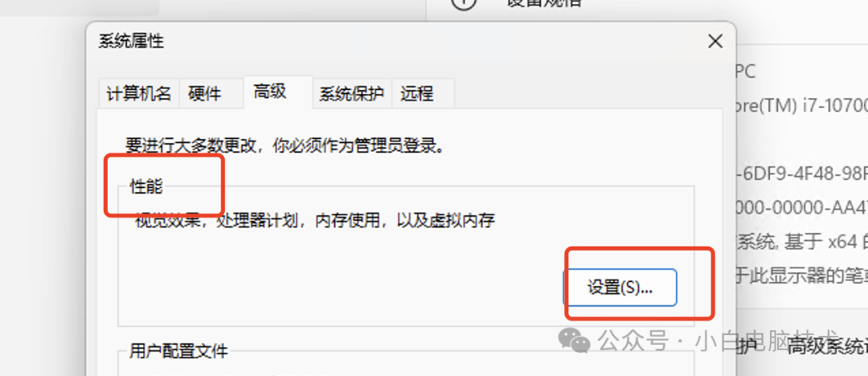Click the 视觉效果 performance description text

tap(315, 221)
